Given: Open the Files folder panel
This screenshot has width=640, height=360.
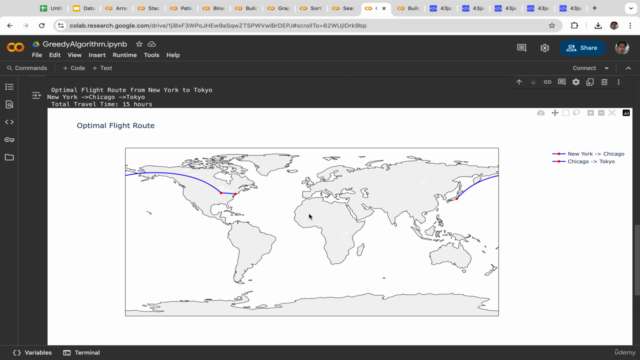Looking at the screenshot, I should [x=9, y=157].
